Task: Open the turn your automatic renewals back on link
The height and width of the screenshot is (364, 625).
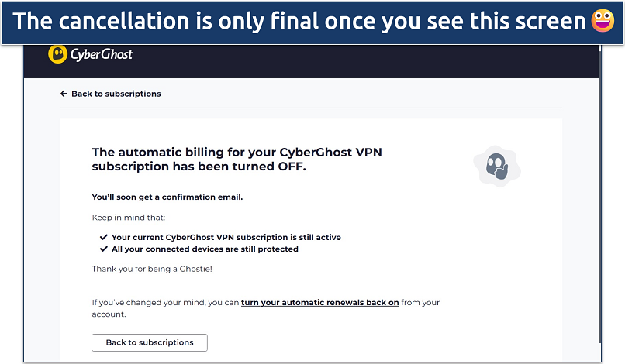Action: (319, 302)
